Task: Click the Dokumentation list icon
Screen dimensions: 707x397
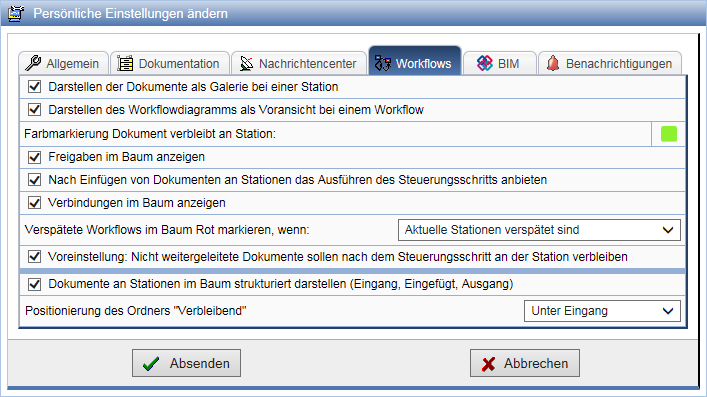Action: [125, 63]
